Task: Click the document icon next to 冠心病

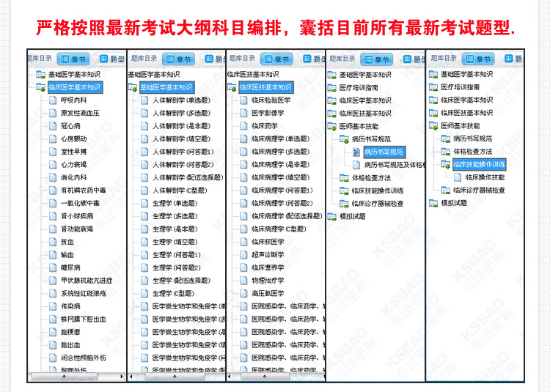Action: click(53, 126)
